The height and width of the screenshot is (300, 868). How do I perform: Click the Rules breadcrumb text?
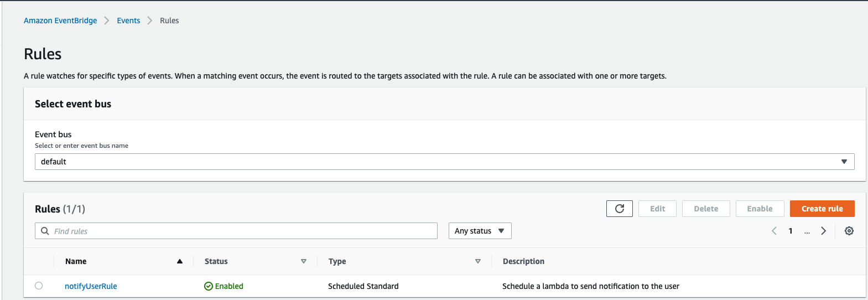(x=169, y=20)
